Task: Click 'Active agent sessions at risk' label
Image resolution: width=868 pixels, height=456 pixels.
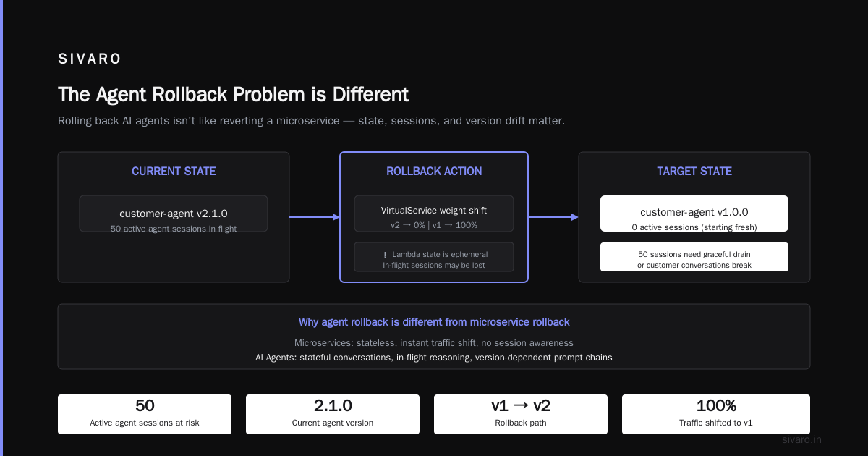Action: point(145,423)
